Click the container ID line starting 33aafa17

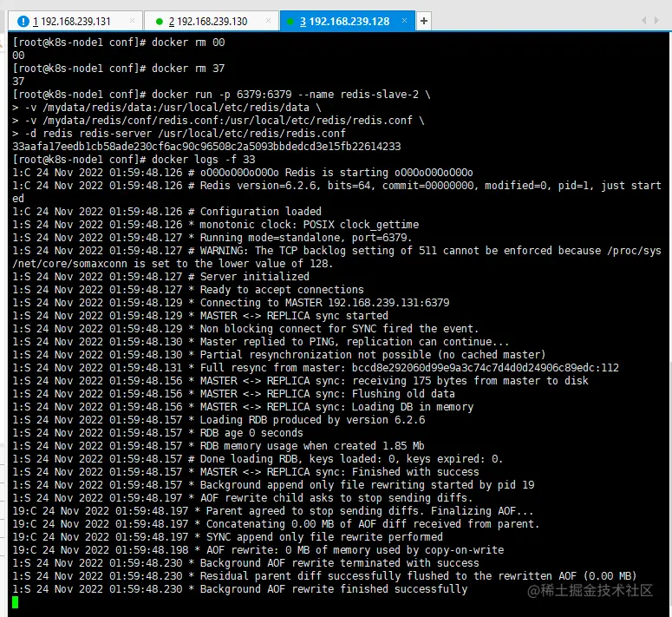(206, 147)
